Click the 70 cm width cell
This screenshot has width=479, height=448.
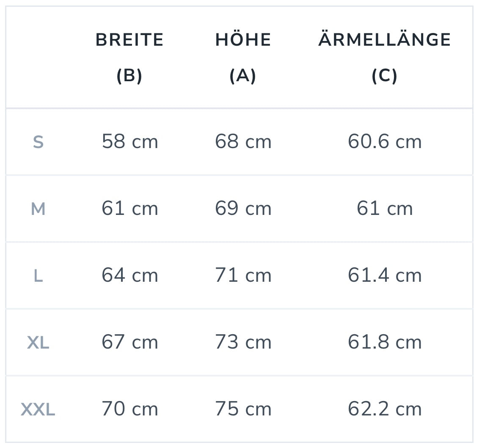click(x=130, y=409)
